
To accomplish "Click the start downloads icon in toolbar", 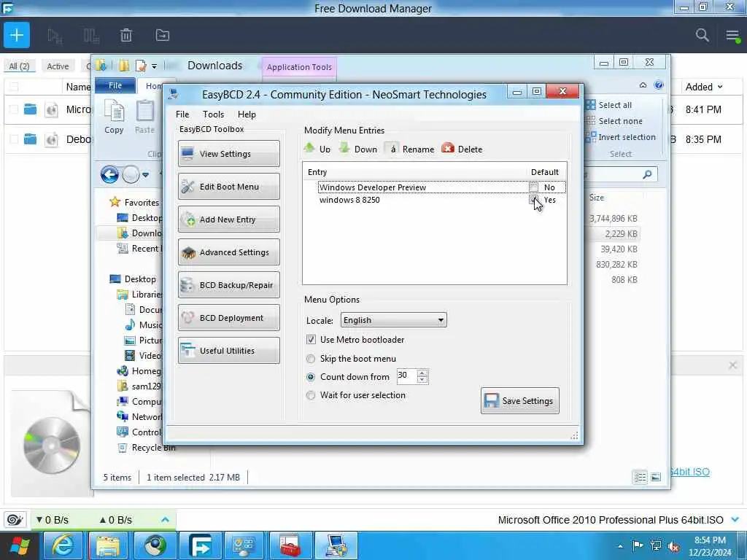I will (x=55, y=36).
